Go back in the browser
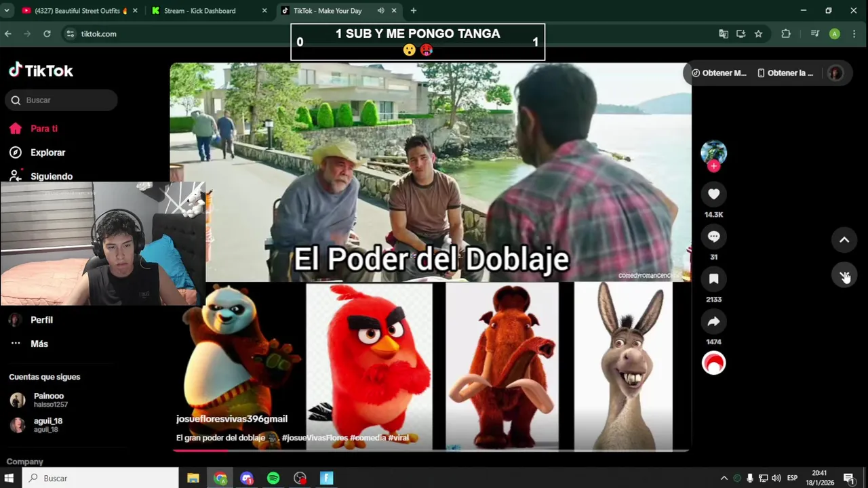The image size is (868, 488). tap(8, 34)
